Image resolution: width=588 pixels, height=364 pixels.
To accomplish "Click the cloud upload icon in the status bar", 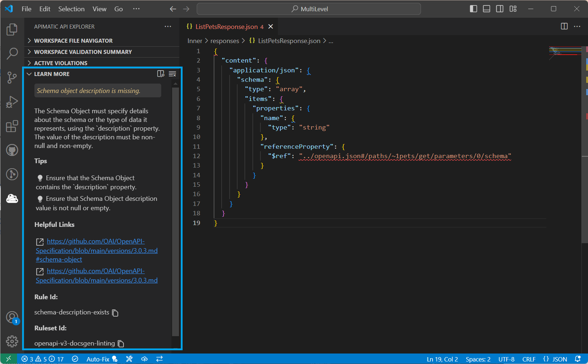I will (x=145, y=359).
